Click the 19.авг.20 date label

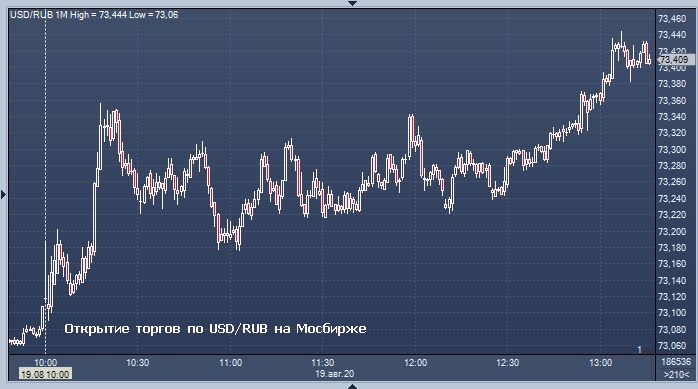[335, 374]
